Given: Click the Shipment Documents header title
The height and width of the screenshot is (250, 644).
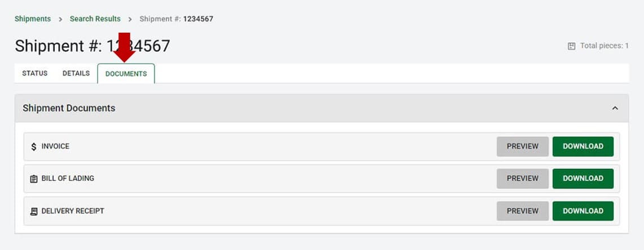Looking at the screenshot, I should click(69, 108).
